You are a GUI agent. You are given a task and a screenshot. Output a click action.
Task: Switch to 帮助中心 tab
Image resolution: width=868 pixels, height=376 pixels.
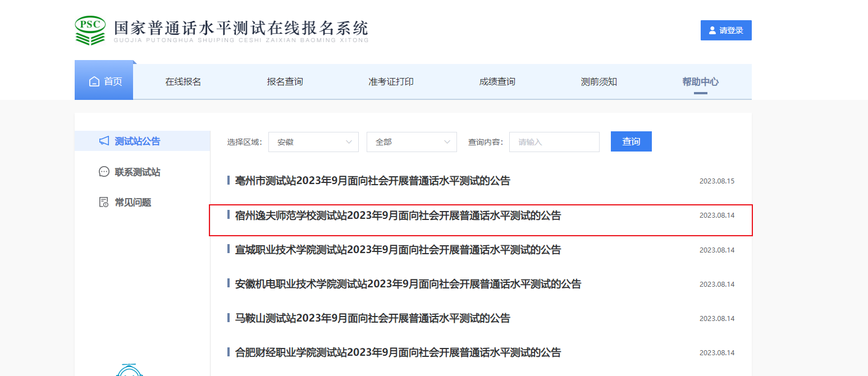coord(700,81)
